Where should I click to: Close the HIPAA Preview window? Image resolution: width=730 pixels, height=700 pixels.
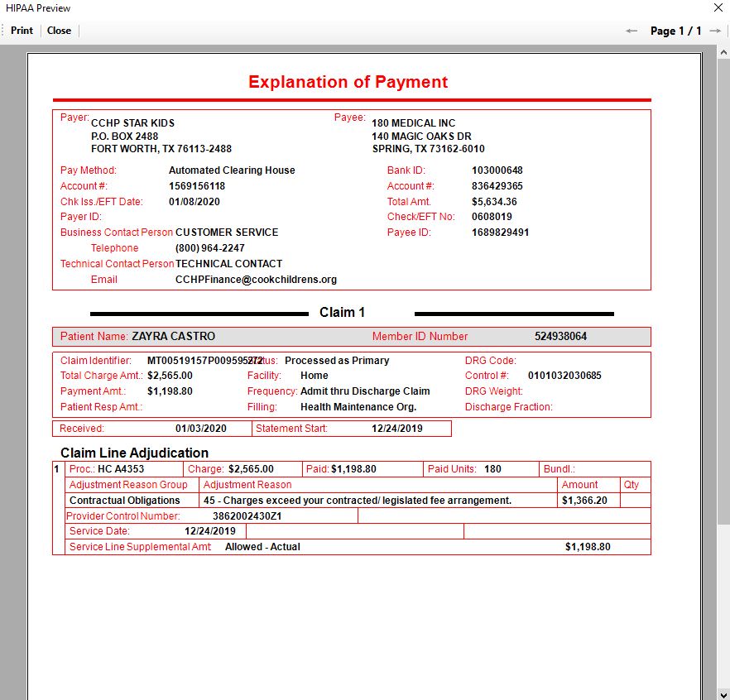coord(718,7)
